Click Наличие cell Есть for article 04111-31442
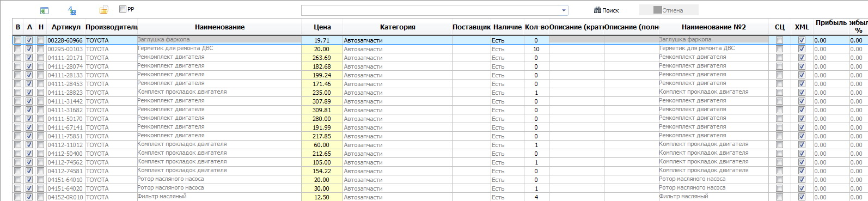868x201 pixels. pyautogui.click(x=507, y=101)
